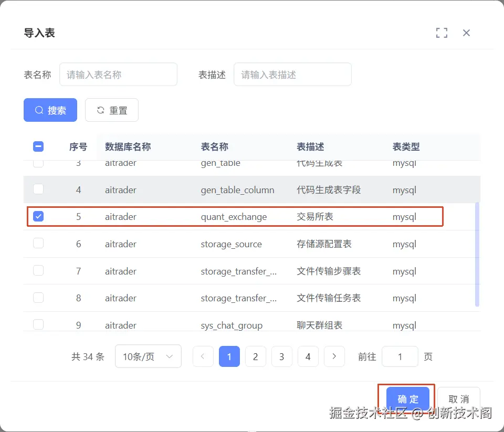Image resolution: width=504 pixels, height=432 pixels.
Task: Click the 前往 page number input
Action: click(400, 356)
